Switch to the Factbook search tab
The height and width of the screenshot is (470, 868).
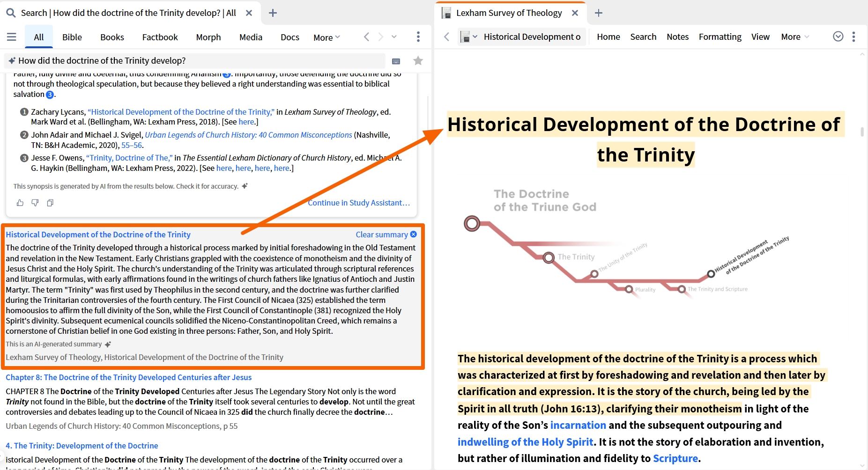[x=160, y=37]
